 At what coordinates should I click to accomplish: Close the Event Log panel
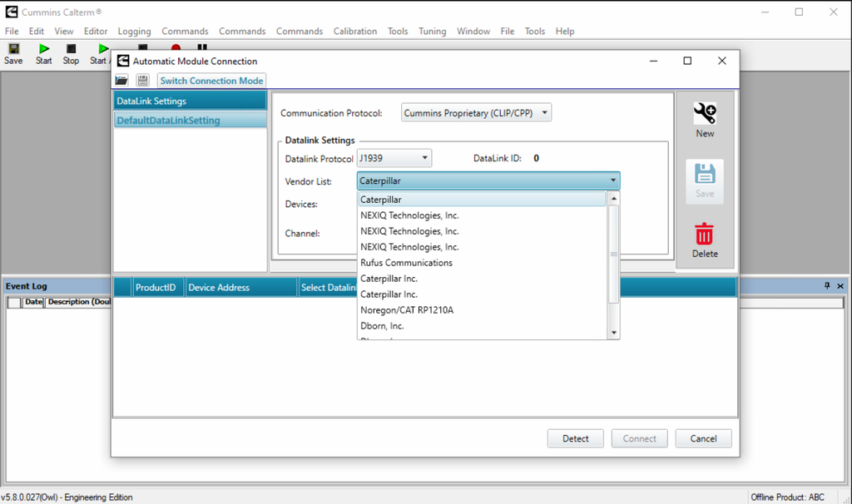[840, 286]
